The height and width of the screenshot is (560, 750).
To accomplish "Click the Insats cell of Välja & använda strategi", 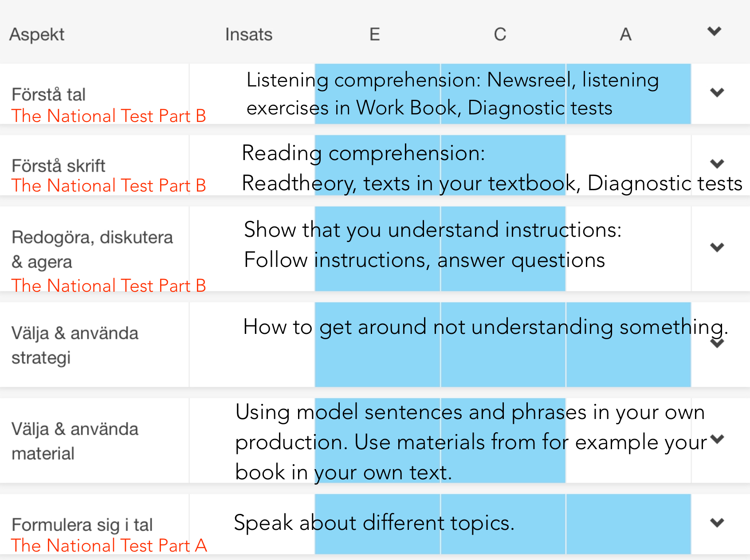I will (252, 345).
